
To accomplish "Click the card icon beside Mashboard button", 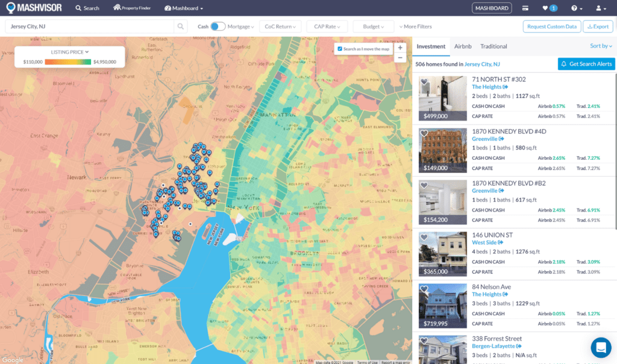I will (525, 8).
